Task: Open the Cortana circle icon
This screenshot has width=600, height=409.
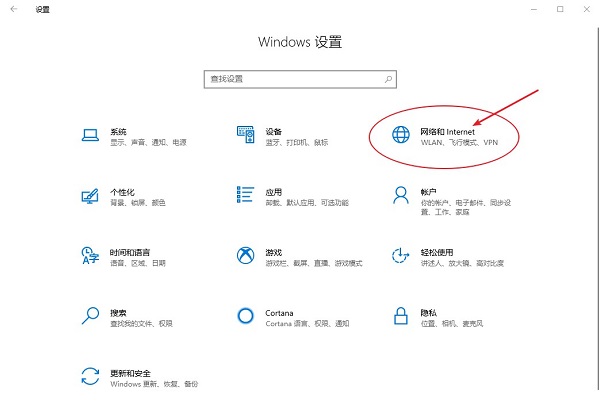Action: [x=245, y=316]
